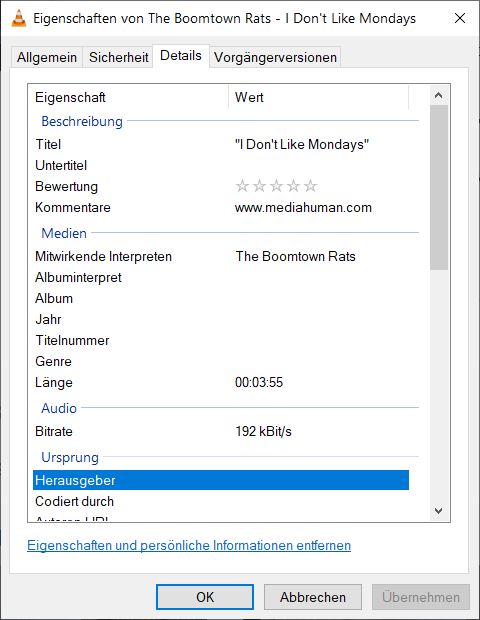The image size is (480, 620).
Task: Click the scrollbar up arrow
Action: point(438,95)
